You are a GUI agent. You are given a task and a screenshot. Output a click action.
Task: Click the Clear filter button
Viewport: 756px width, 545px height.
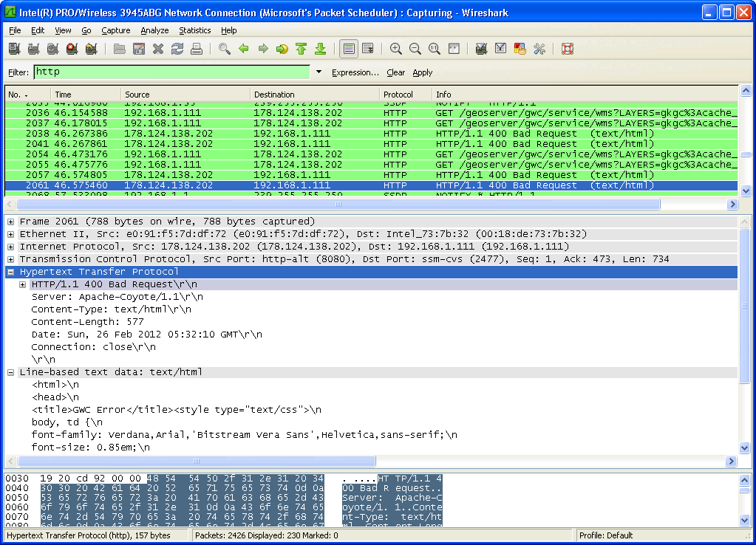click(x=395, y=72)
